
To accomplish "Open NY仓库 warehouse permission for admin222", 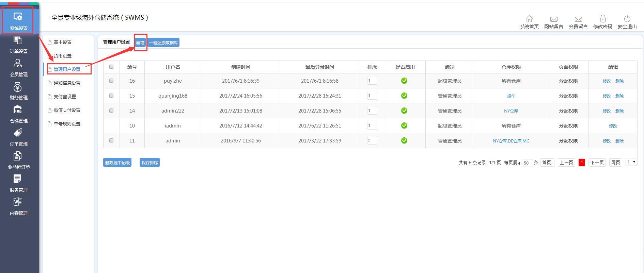I will 511,111.
